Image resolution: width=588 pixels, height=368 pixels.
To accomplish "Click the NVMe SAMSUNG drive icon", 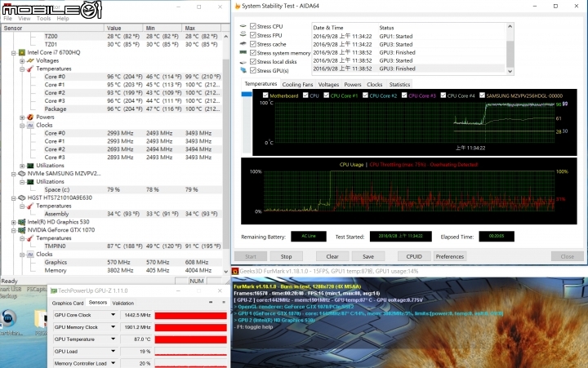I will point(22,174).
